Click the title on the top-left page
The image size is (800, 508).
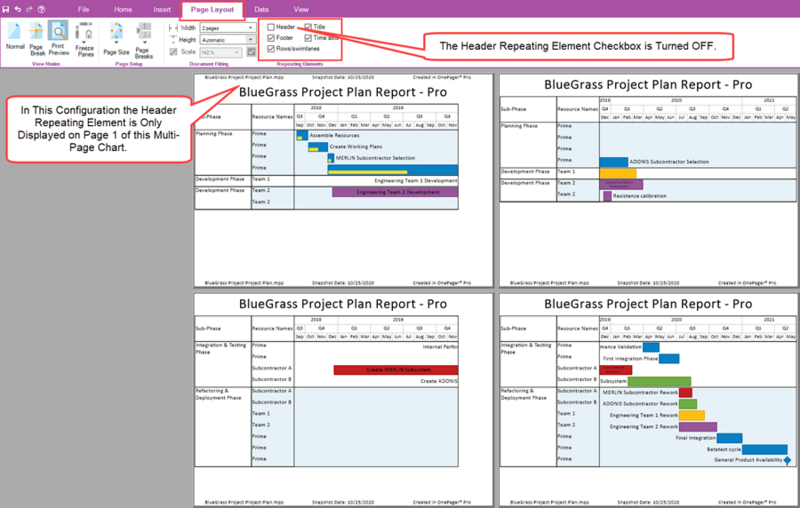[x=343, y=92]
